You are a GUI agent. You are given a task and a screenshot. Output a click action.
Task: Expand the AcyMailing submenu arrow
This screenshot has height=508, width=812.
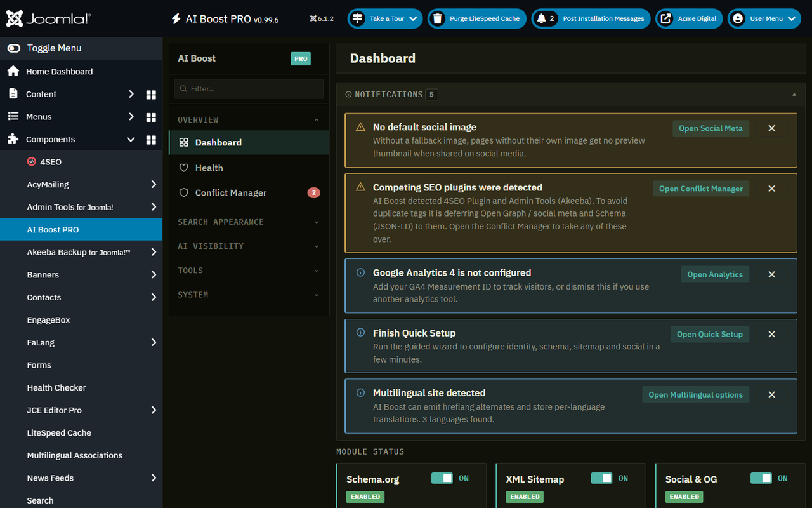pos(154,185)
